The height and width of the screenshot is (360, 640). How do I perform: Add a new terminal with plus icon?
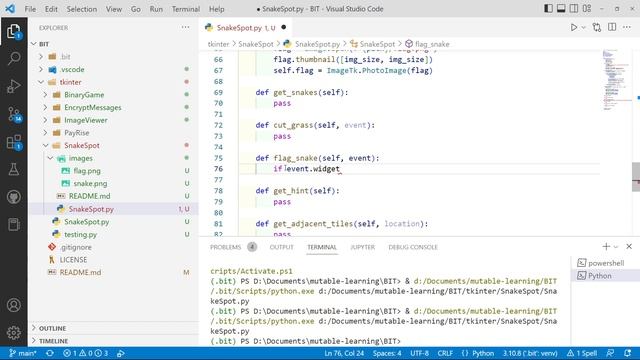[x=606, y=247]
